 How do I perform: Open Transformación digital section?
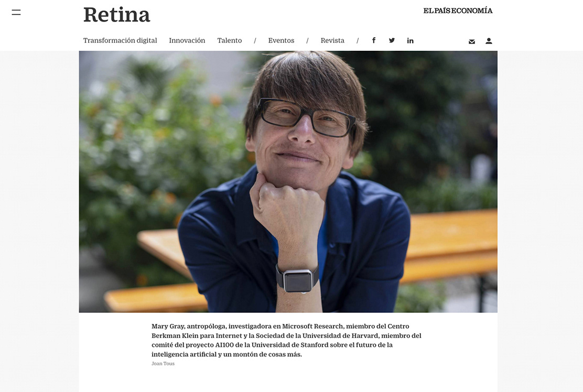[120, 40]
